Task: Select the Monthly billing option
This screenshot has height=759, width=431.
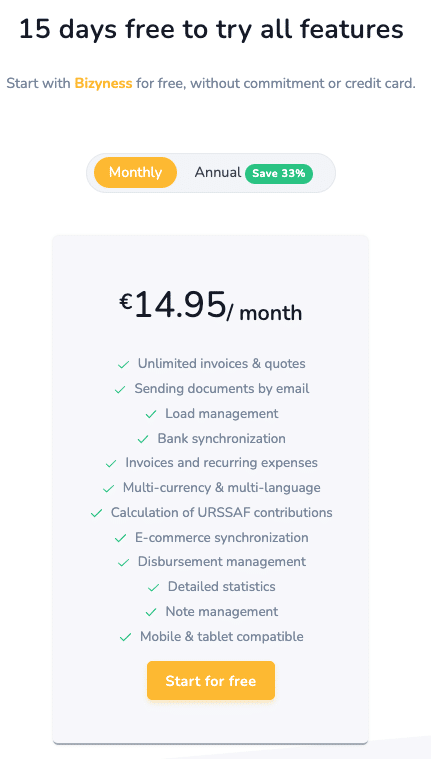Action: (x=135, y=172)
